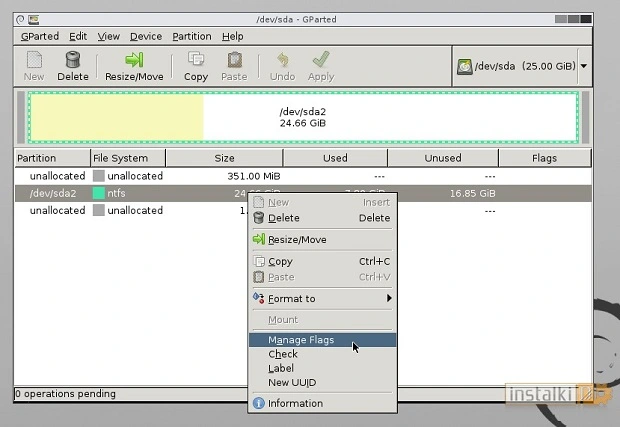Viewport: 620px width, 427px height.
Task: Click the hard disk icon in device selector
Action: [465, 66]
